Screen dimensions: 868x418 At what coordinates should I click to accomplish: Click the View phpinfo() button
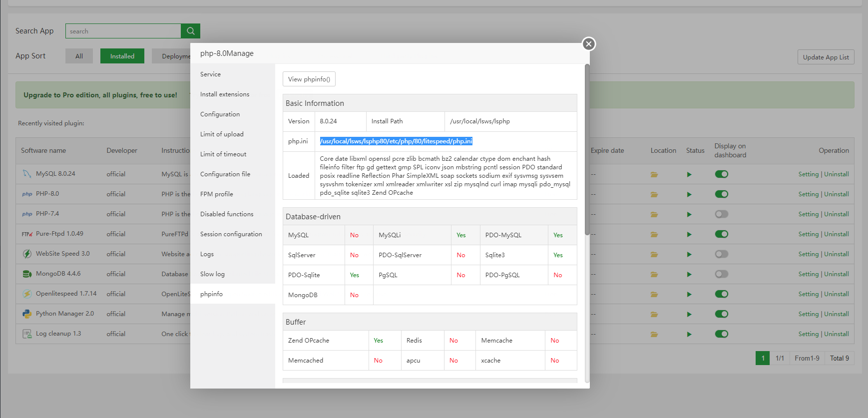coord(309,79)
